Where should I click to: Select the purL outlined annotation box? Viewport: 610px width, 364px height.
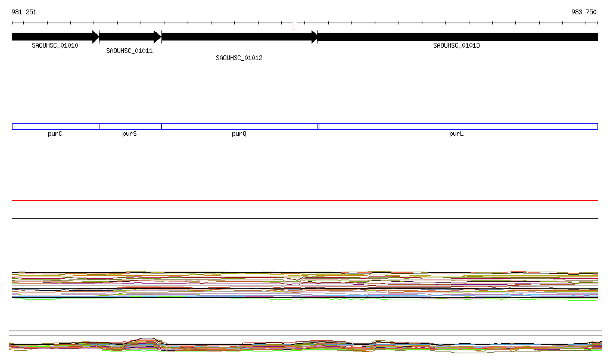tap(458, 126)
